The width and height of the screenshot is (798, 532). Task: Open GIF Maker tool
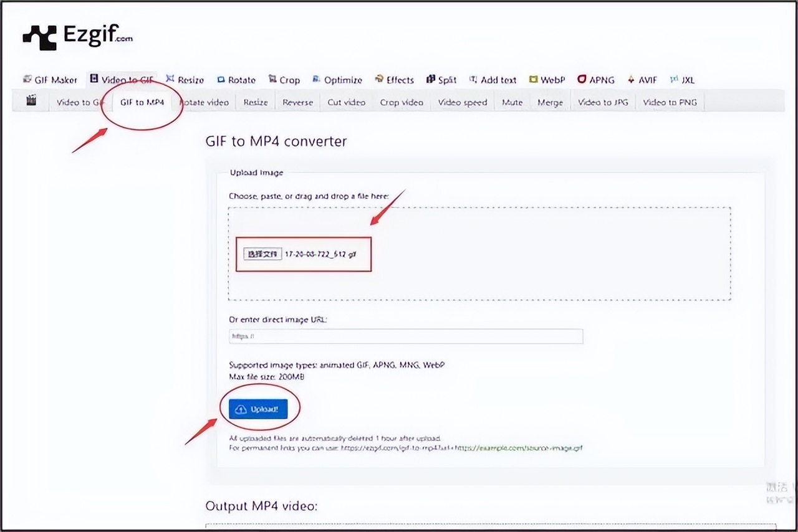(50, 80)
